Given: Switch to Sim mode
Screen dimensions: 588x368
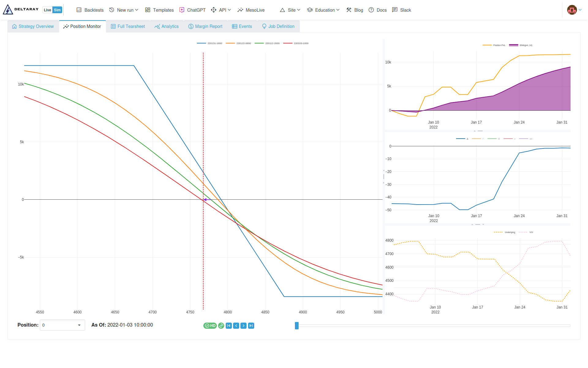Looking at the screenshot, I should pos(57,10).
